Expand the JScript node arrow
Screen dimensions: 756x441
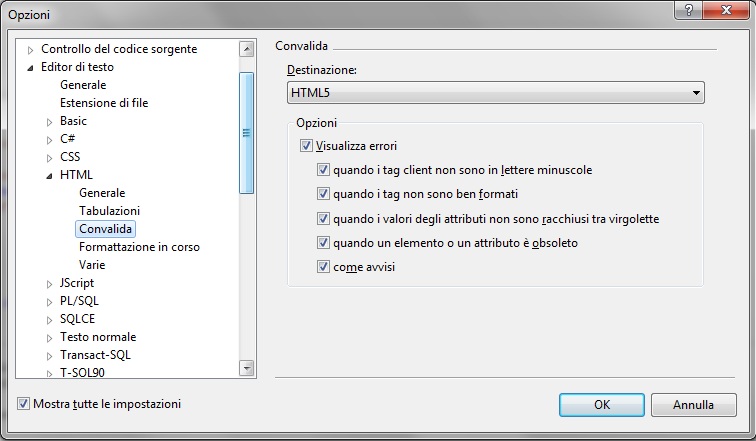(x=49, y=284)
